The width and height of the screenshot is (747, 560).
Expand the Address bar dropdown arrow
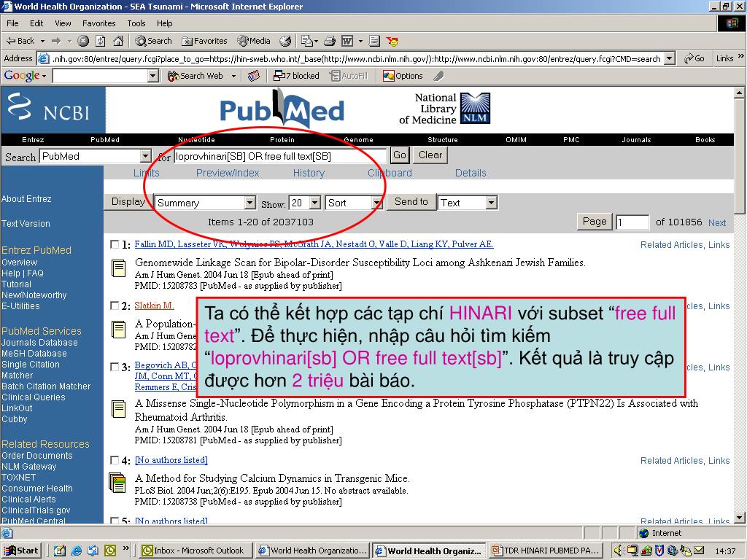pyautogui.click(x=670, y=58)
